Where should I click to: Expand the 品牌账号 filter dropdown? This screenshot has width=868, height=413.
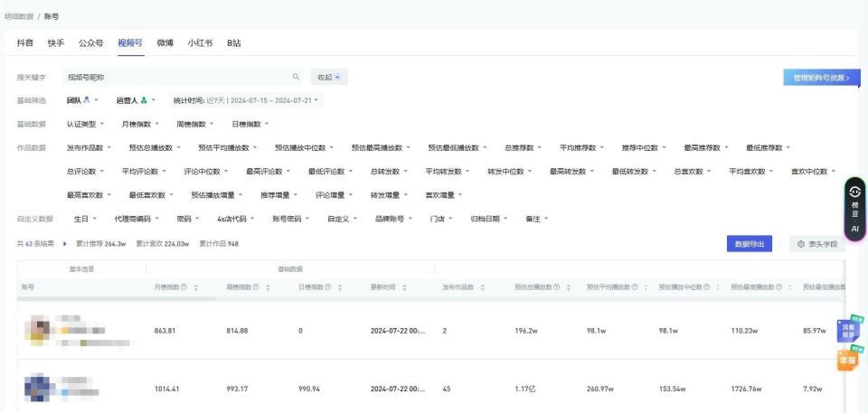[x=393, y=219]
